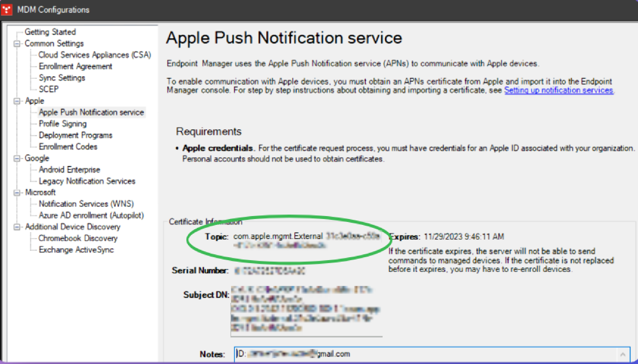Click the MDM Configurations app icon
638x364 pixels.
7,10
